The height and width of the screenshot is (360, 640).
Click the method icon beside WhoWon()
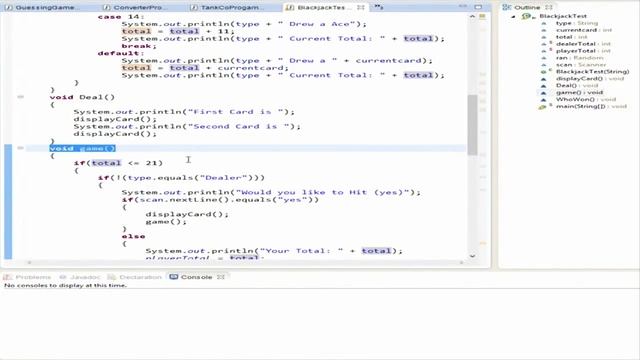[x=544, y=100]
